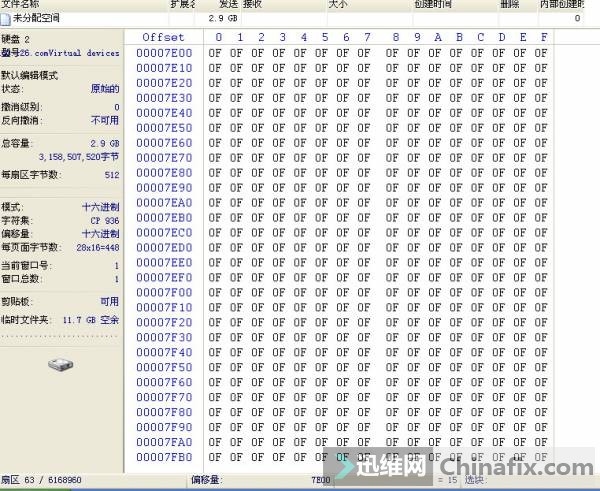Click hex column header F

pyautogui.click(x=544, y=37)
